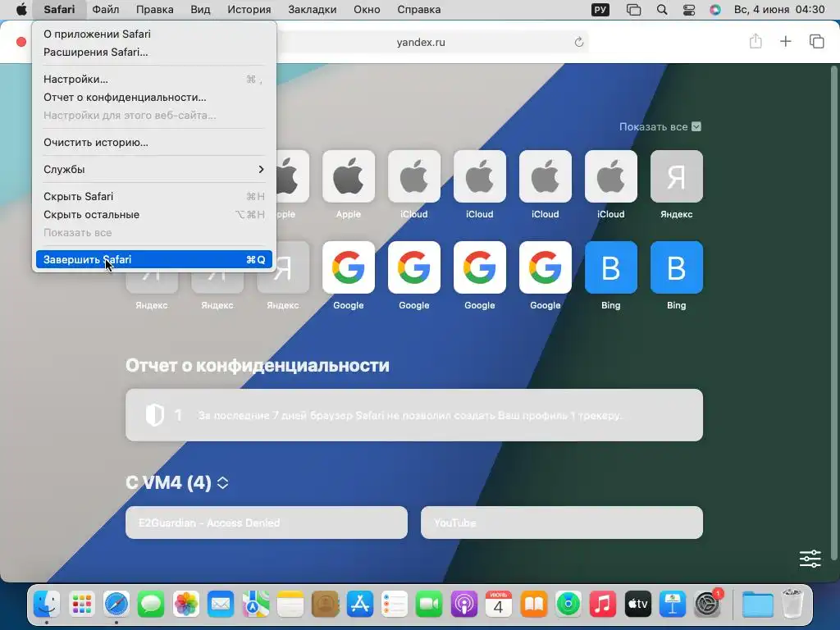The width and height of the screenshot is (840, 630).
Task: Open Photos from the Dock
Action: [x=186, y=605]
